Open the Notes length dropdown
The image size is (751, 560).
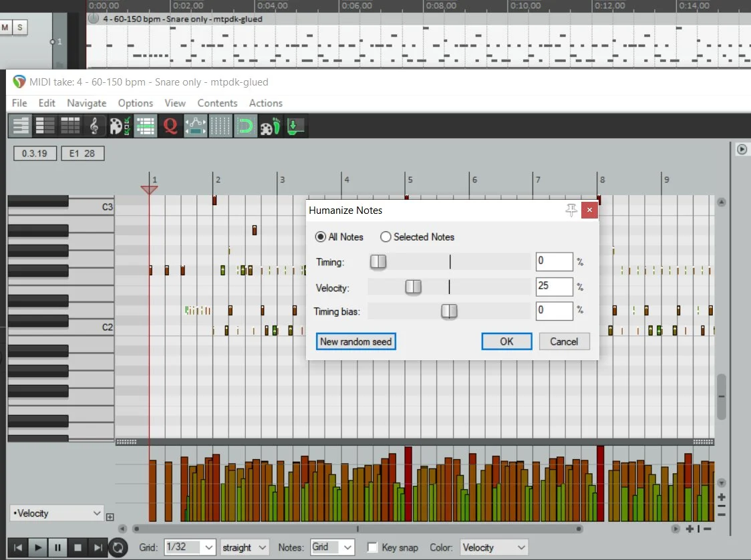point(332,547)
